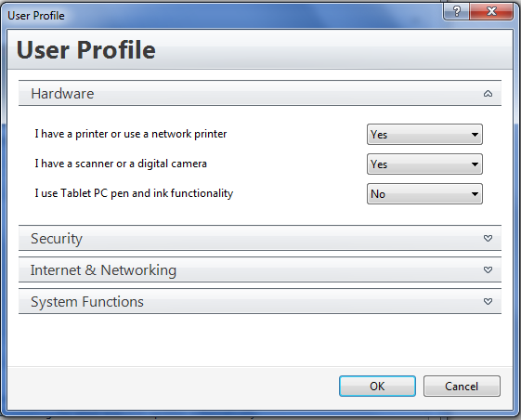521x420 pixels.
Task: Click the Security section header text
Action: click(x=57, y=239)
